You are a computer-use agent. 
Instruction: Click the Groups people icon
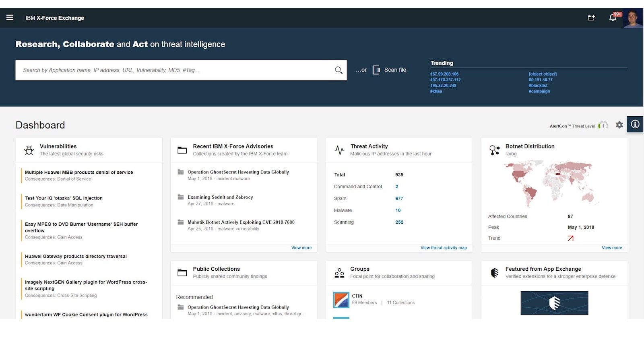click(339, 273)
